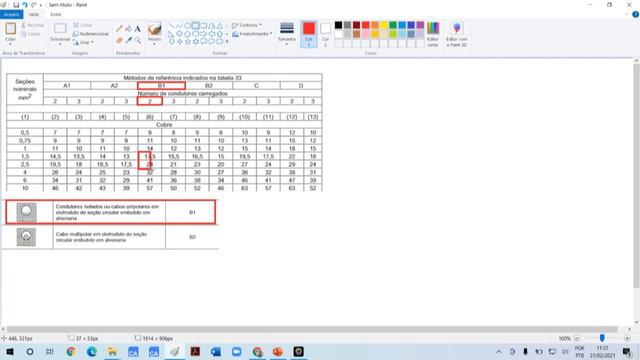
Task: Click the zoom in plus button
Action: coord(627,338)
